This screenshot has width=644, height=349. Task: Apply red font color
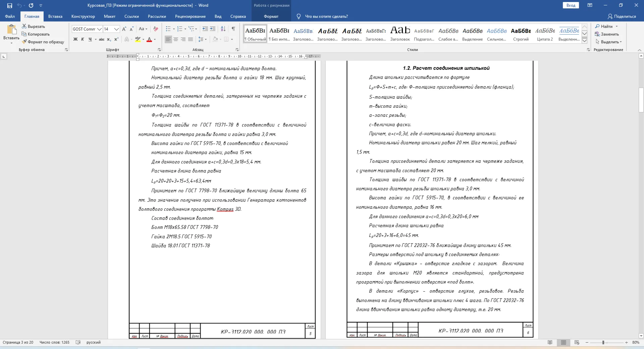click(x=149, y=39)
